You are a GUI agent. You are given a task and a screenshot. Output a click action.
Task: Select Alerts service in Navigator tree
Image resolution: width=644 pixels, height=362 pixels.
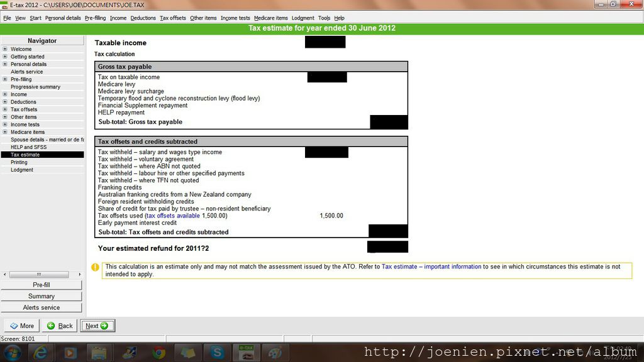26,72
